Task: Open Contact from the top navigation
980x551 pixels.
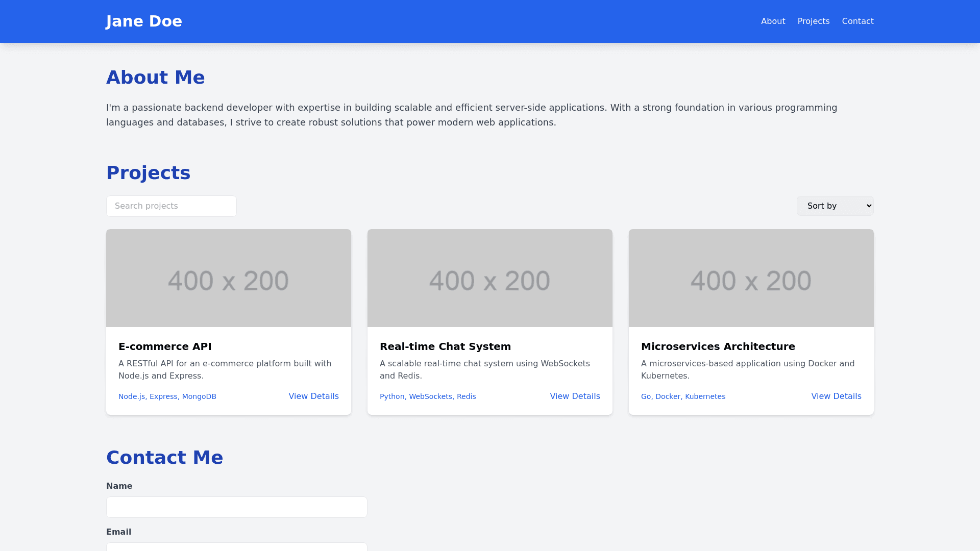Action: pyautogui.click(x=857, y=21)
